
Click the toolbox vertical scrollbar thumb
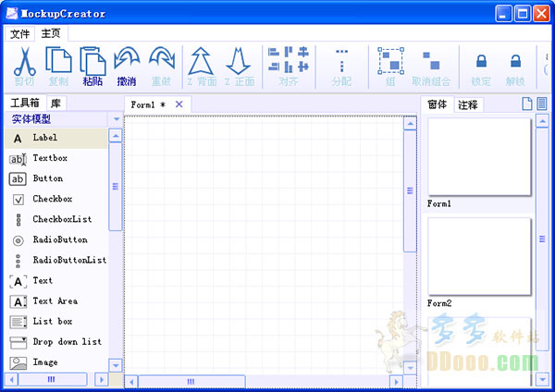click(x=116, y=187)
